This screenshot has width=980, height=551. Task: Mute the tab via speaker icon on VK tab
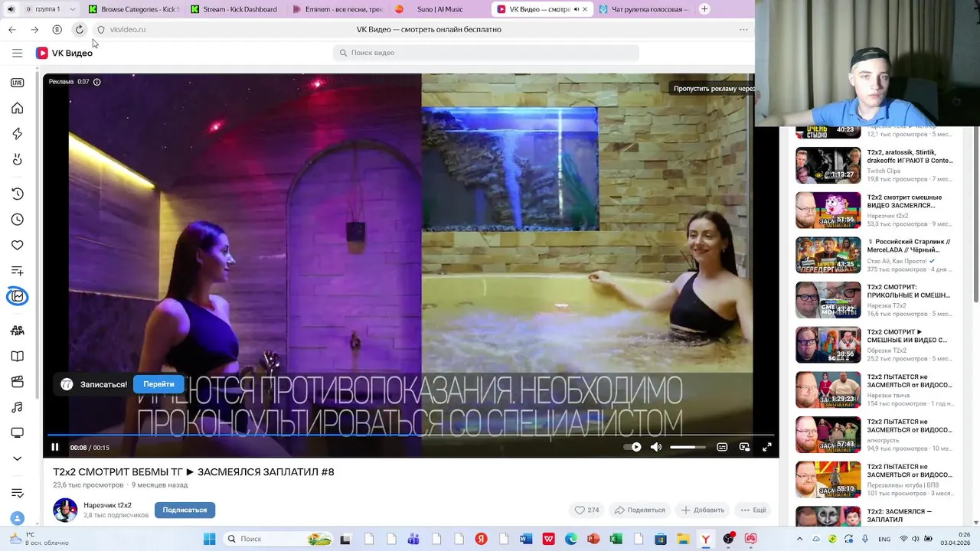[x=576, y=9]
